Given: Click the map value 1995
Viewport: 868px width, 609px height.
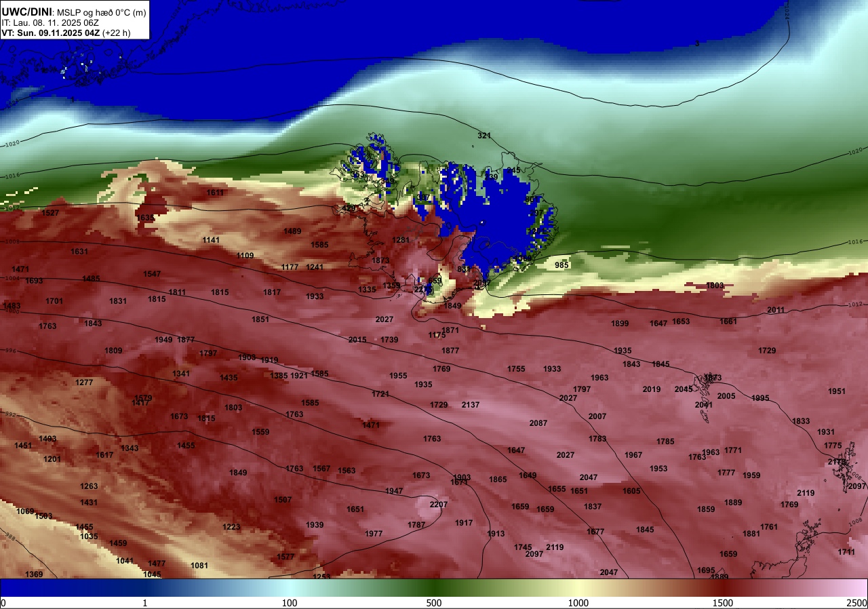Looking at the screenshot, I should click(760, 398).
